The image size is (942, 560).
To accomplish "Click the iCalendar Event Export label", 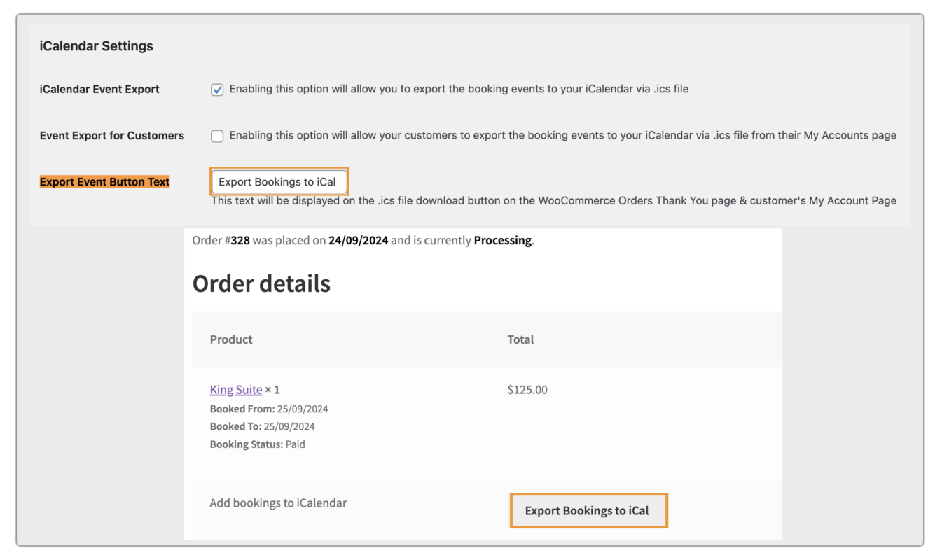I will click(99, 90).
